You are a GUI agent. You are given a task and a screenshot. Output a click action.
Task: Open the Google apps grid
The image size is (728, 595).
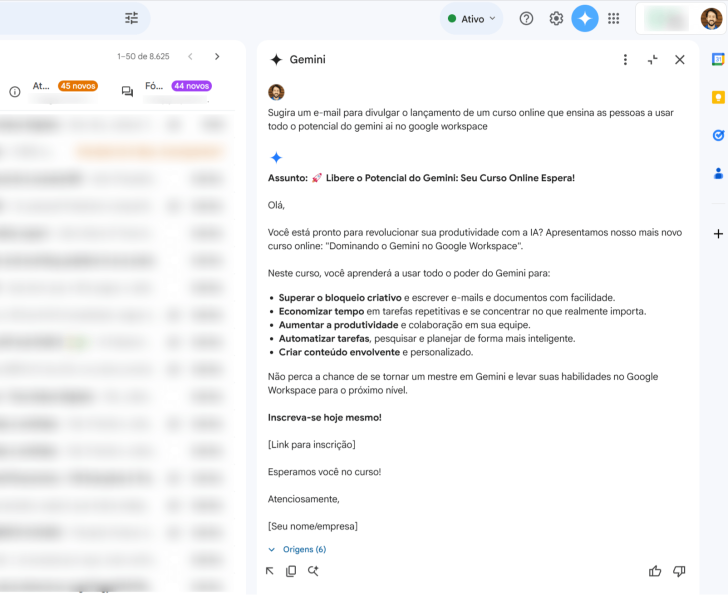point(613,19)
